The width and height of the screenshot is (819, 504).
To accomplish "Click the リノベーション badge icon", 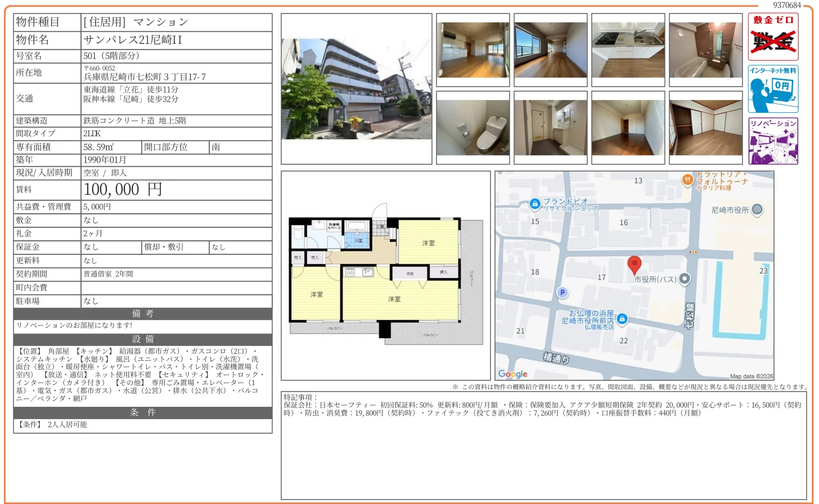I will pyautogui.click(x=772, y=141).
